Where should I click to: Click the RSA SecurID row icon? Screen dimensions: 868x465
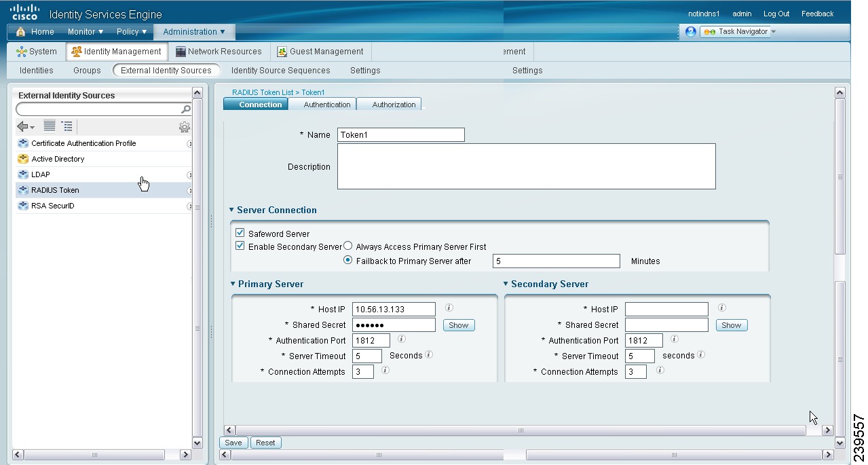[23, 206]
